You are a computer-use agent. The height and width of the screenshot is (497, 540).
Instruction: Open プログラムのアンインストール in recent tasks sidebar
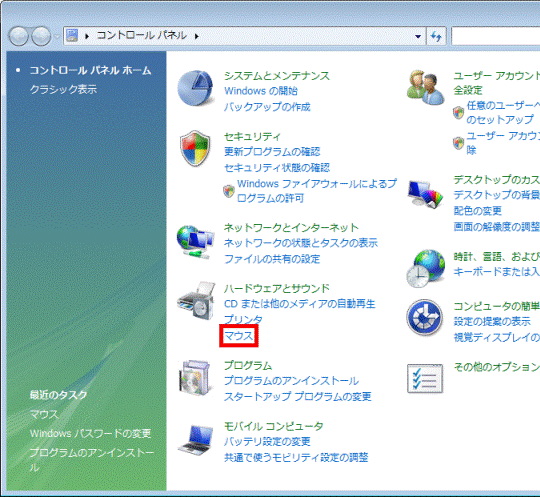[92, 459]
